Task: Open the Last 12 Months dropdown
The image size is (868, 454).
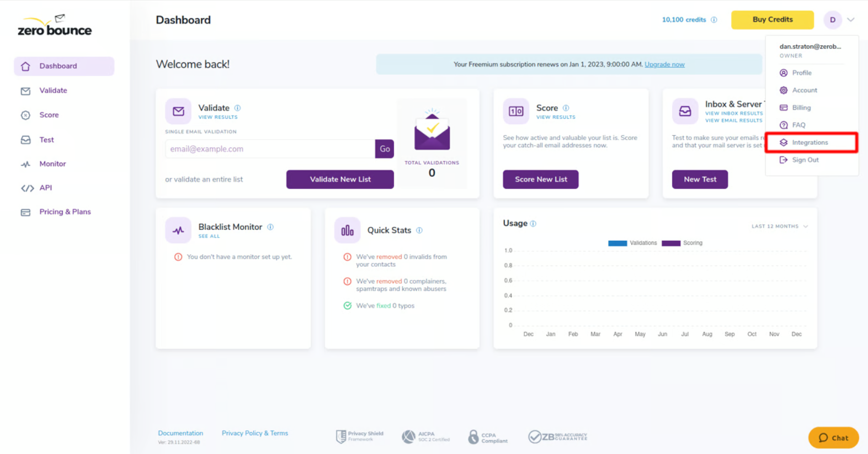Action: coord(780,226)
